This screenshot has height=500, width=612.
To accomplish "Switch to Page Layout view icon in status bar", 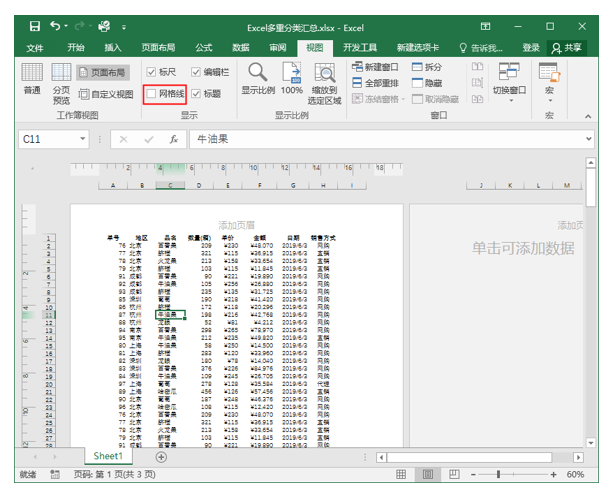I will pyautogui.click(x=428, y=474).
